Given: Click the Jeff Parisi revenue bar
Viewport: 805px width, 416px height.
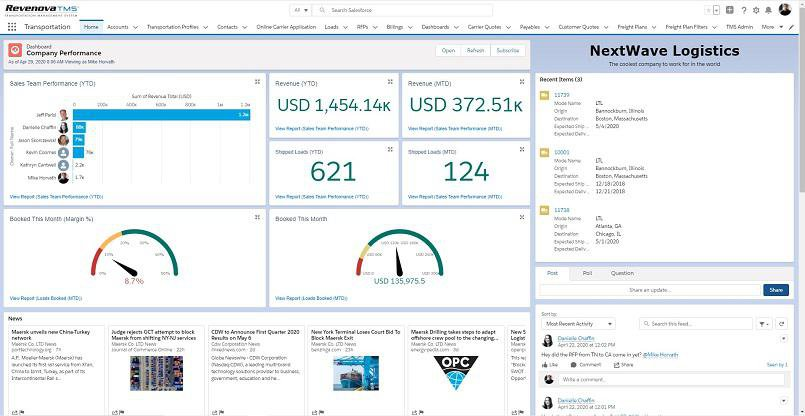Looking at the screenshot, I should tap(162, 115).
